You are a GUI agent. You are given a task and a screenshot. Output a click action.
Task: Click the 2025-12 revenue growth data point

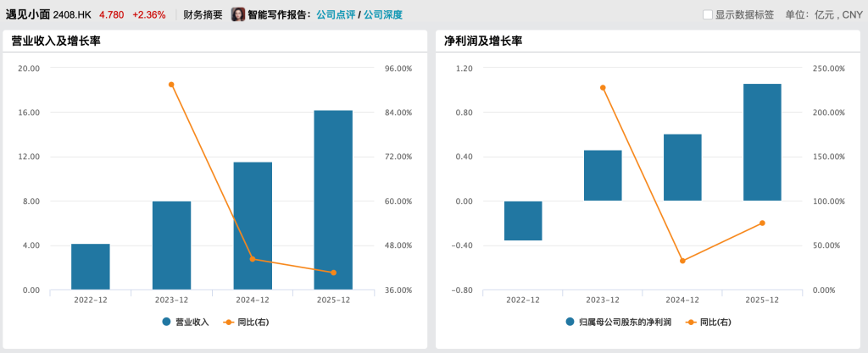(x=333, y=273)
